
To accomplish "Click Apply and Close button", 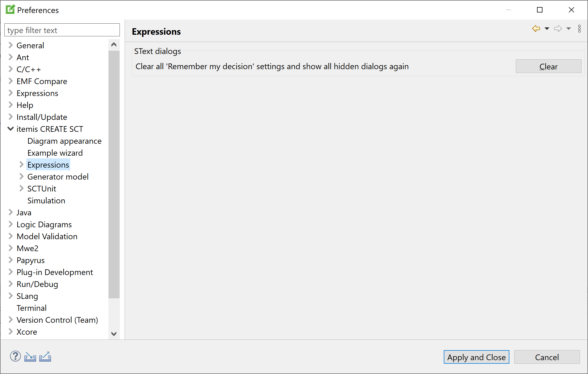I will 476,357.
